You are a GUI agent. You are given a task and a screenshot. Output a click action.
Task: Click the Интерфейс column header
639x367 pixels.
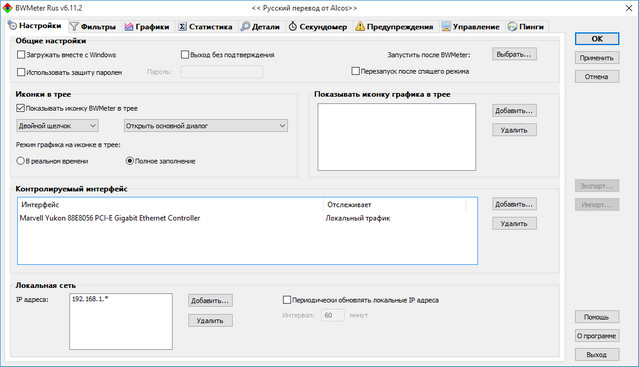[x=171, y=204]
